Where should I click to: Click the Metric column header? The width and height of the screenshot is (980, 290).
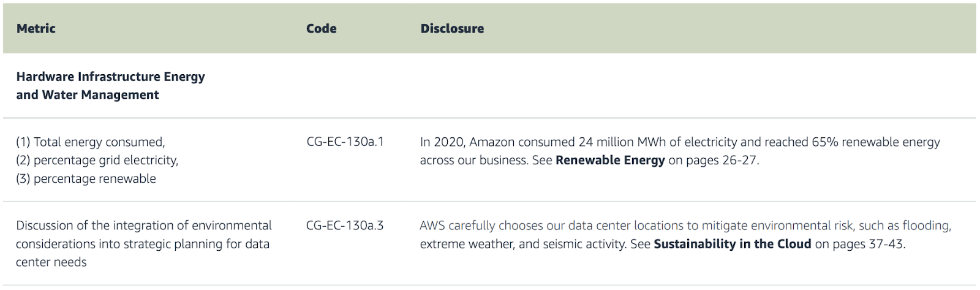tap(36, 28)
